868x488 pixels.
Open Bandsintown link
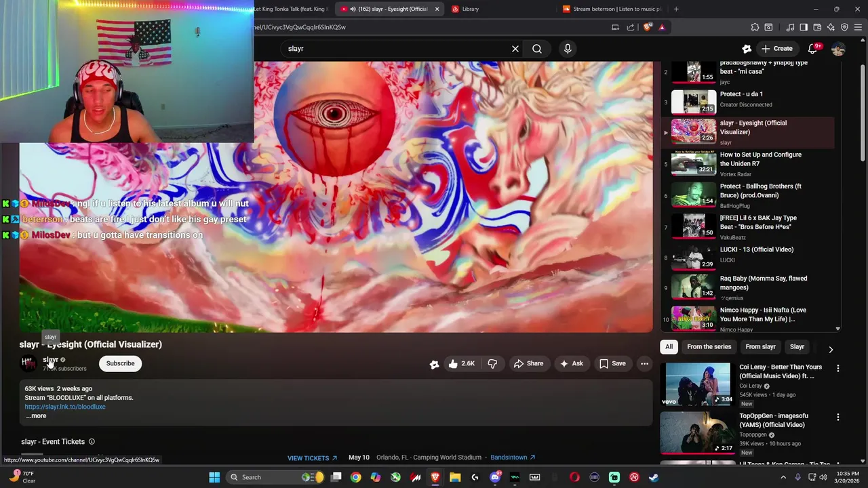(x=513, y=457)
